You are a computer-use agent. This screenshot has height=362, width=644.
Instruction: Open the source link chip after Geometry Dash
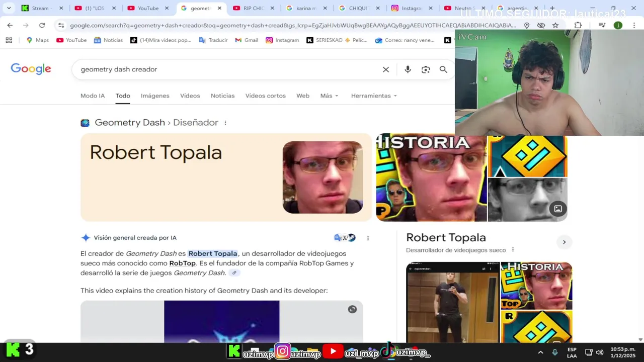(x=234, y=273)
